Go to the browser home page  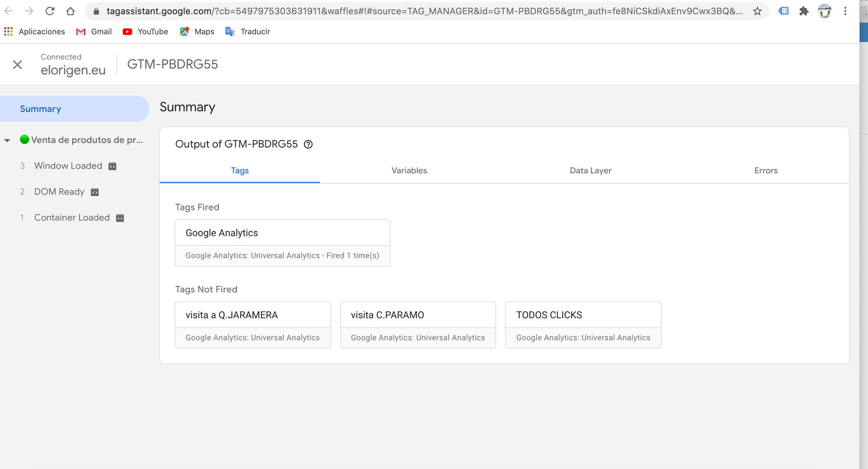[71, 11]
